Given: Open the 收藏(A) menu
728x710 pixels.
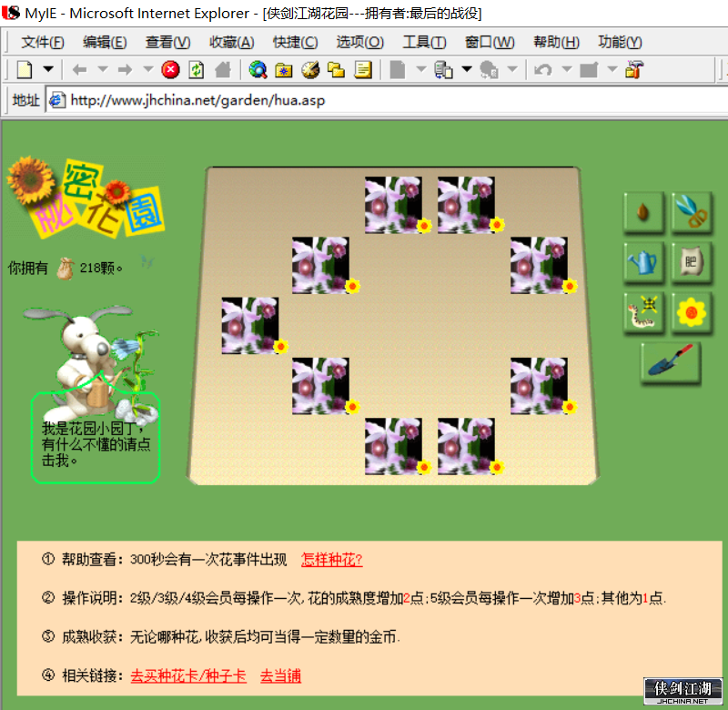Looking at the screenshot, I should pos(232,42).
